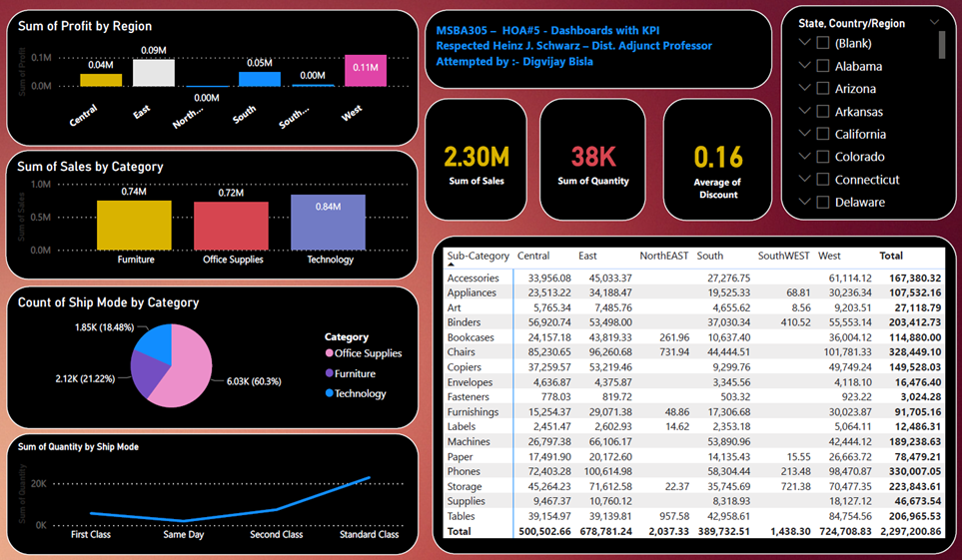Expand the Arkansas slicer entry
Image resolution: width=962 pixels, height=560 pixels.
(804, 111)
